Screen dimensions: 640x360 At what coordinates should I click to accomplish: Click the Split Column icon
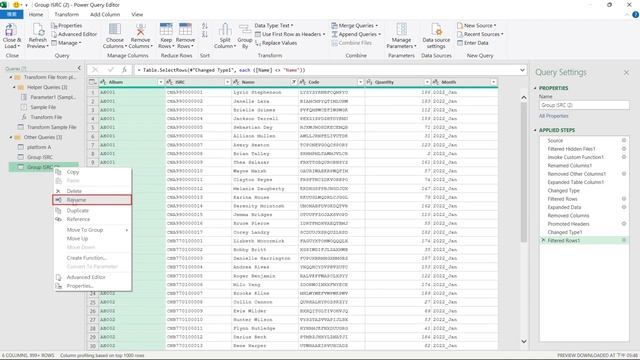pyautogui.click(x=225, y=29)
